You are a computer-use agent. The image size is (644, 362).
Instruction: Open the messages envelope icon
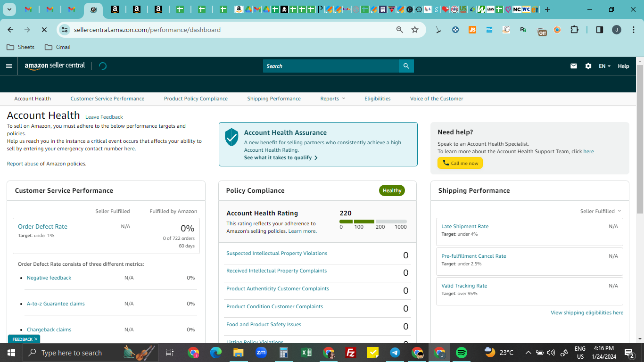574,66
